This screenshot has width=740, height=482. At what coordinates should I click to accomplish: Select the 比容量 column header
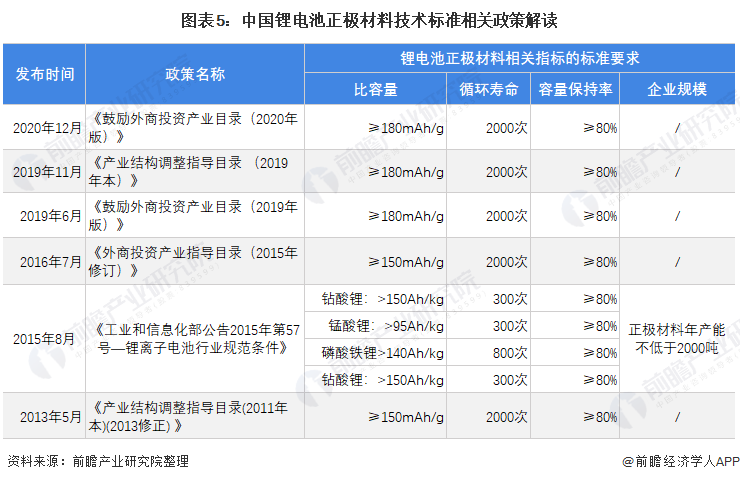pos(376,89)
